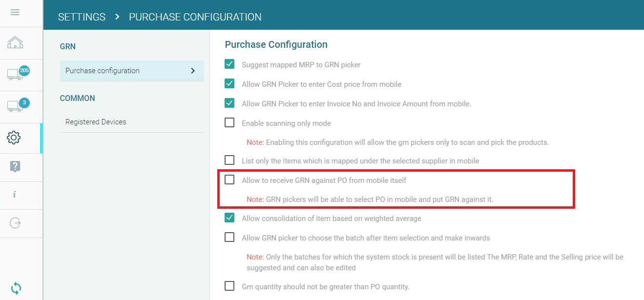Enable receive GRN against PO from mobile
Screen dimensions: 644x300
pos(229,180)
